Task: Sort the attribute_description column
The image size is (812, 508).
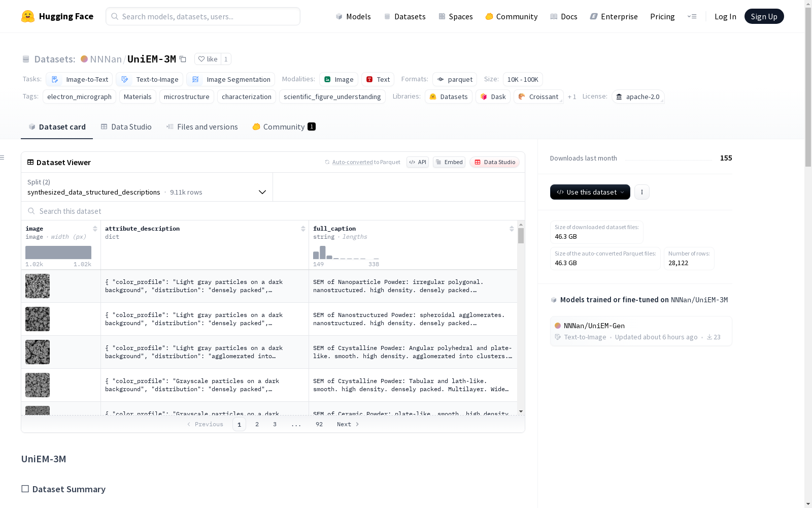Action: pyautogui.click(x=303, y=229)
